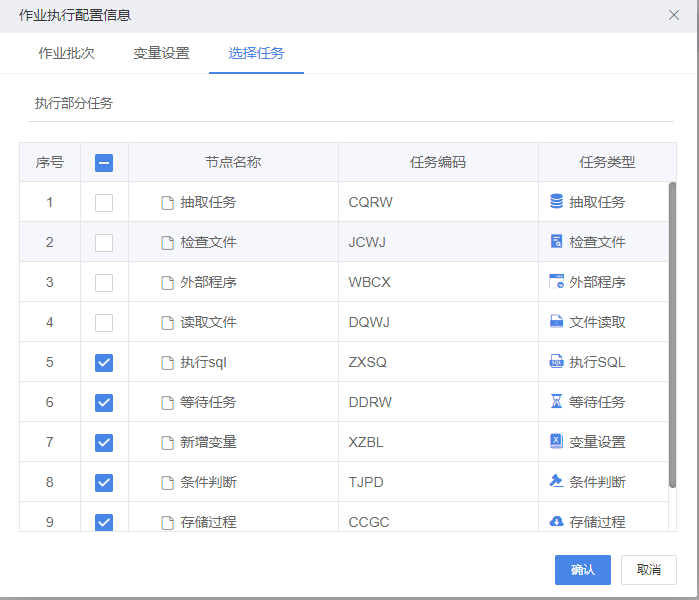The image size is (699, 600).
Task: Click the document icon next to 新增变量 node
Action: (x=168, y=443)
